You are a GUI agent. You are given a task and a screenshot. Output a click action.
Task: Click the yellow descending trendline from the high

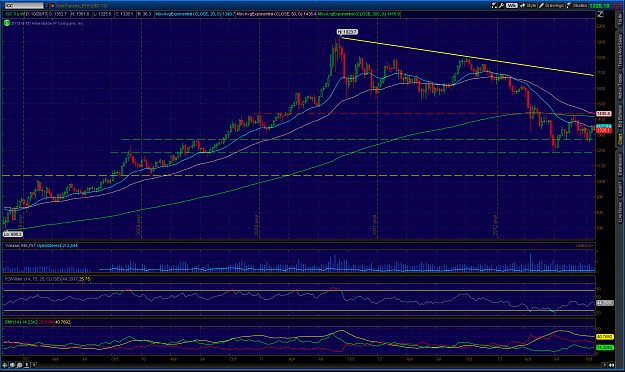point(467,56)
